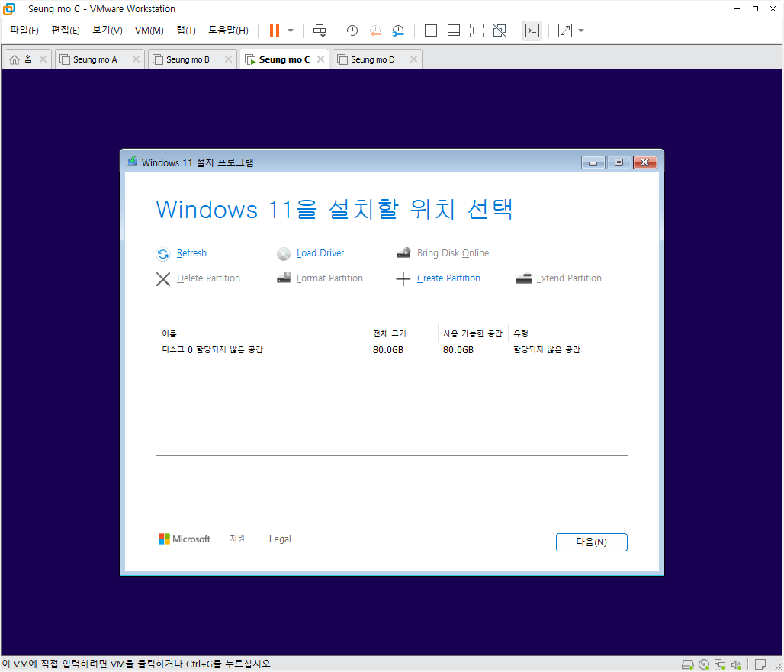Click the Legal link
Image resolution: width=784 pixels, height=672 pixels.
click(280, 539)
